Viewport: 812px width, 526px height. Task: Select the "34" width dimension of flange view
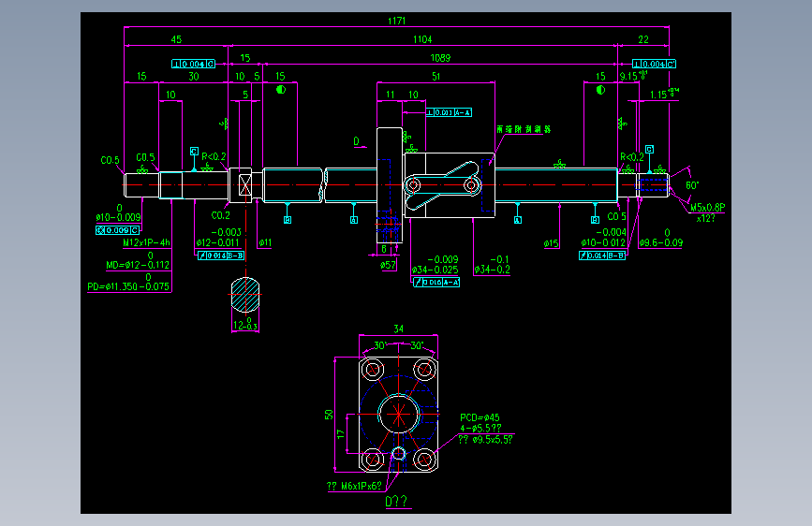click(398, 329)
